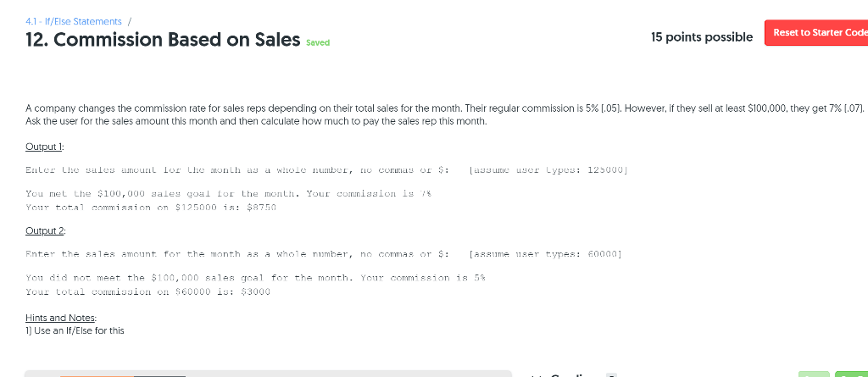Click the light green button at bottom right
The width and height of the screenshot is (868, 377).
tap(814, 373)
